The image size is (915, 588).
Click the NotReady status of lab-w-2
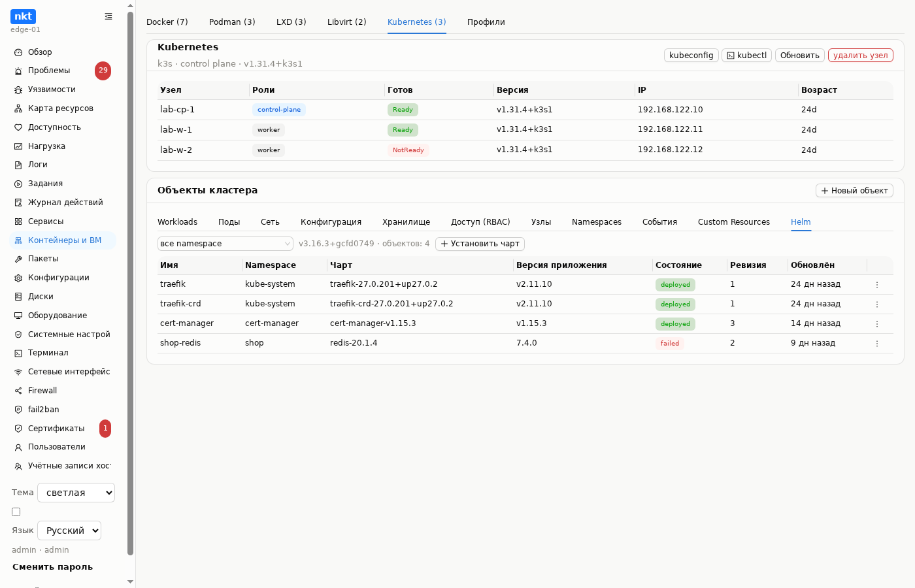tap(408, 150)
